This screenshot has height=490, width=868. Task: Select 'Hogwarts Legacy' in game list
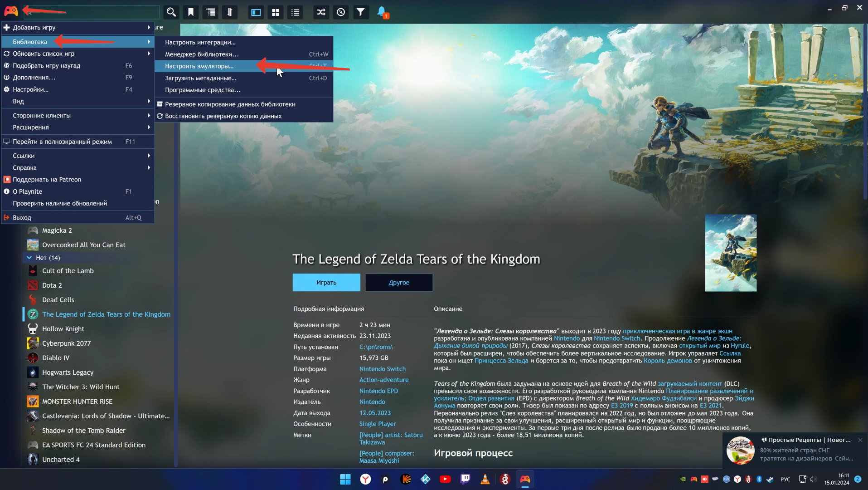pos(68,372)
